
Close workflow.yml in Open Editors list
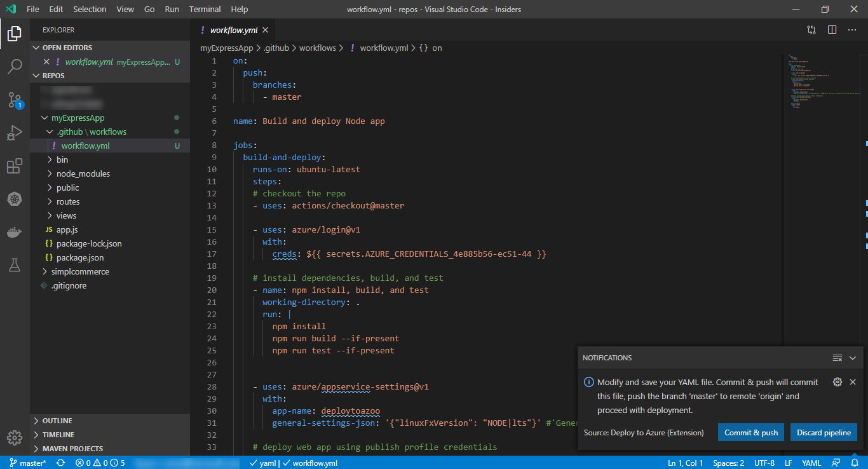[46, 62]
